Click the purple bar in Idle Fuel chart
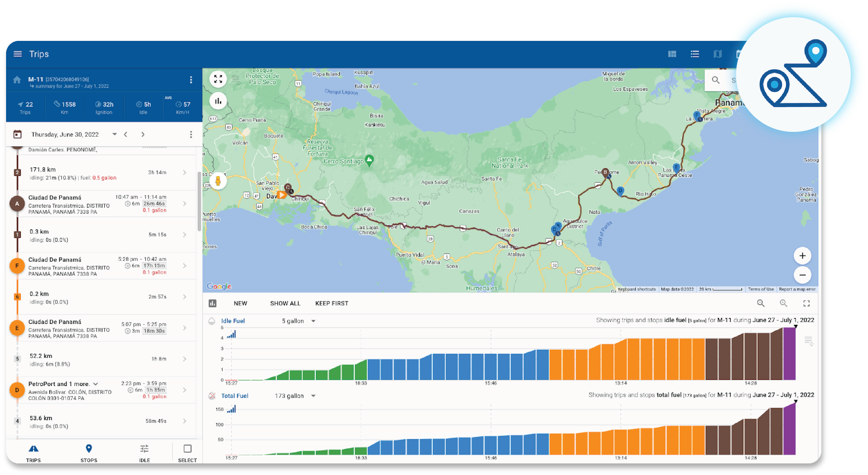 pyautogui.click(x=789, y=354)
